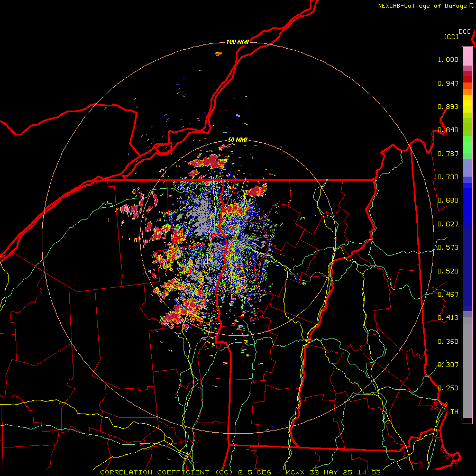The width and height of the screenshot is (476, 476).
Task: Click the [CC] units label above legend
Action: click(451, 36)
